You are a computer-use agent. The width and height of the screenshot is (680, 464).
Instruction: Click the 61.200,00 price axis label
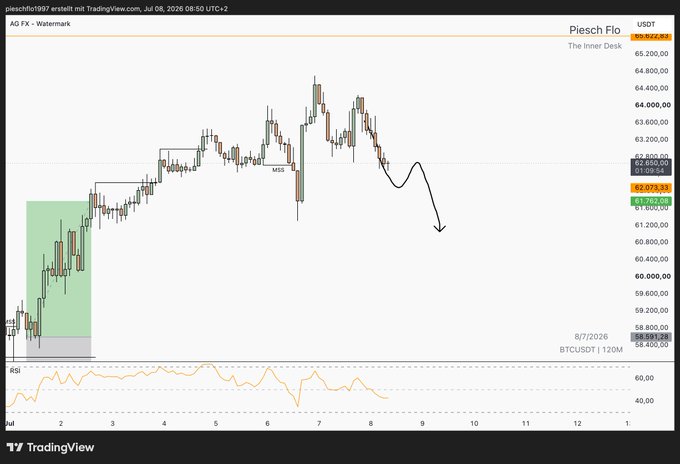click(x=651, y=225)
